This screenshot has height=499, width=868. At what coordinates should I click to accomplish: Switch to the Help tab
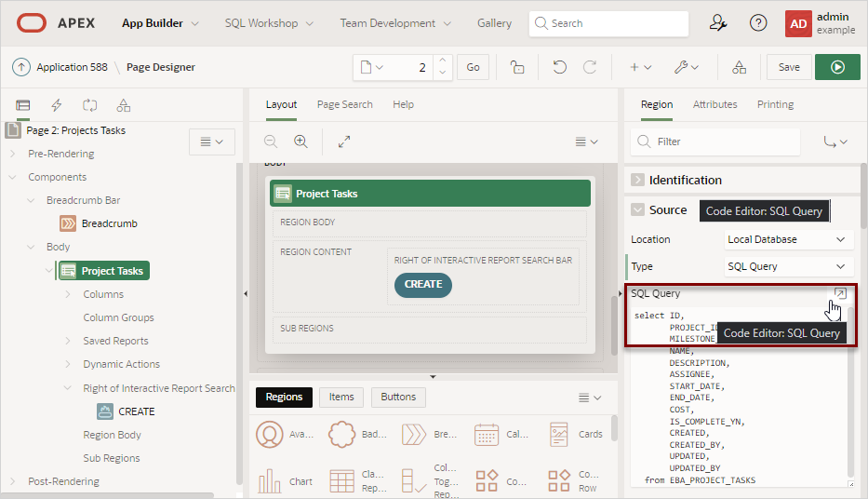point(403,104)
